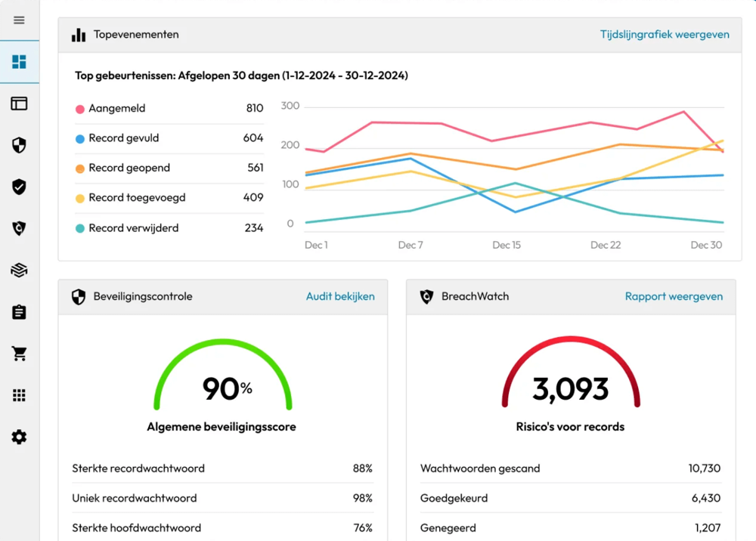Click the 'Sterkte recordwachtwoord' row
Viewport: 756px width, 541px height.
click(222, 468)
